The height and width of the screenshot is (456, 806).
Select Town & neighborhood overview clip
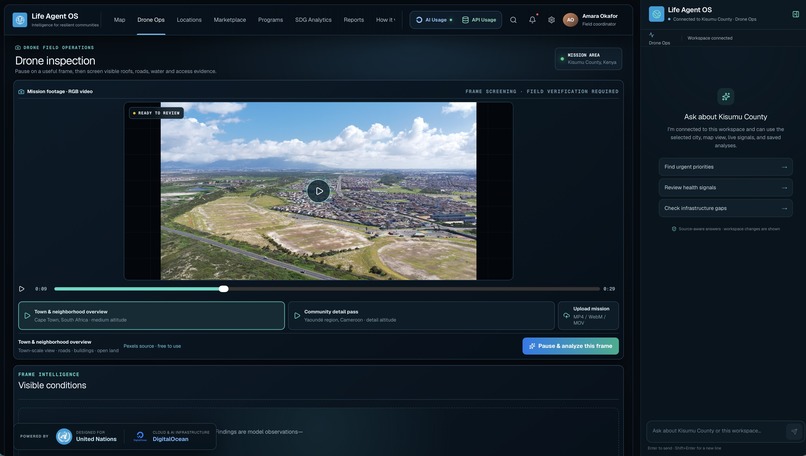click(151, 315)
